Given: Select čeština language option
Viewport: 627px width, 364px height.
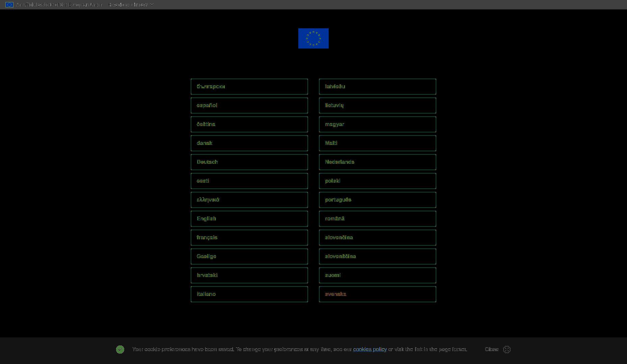Looking at the screenshot, I should 249,124.
